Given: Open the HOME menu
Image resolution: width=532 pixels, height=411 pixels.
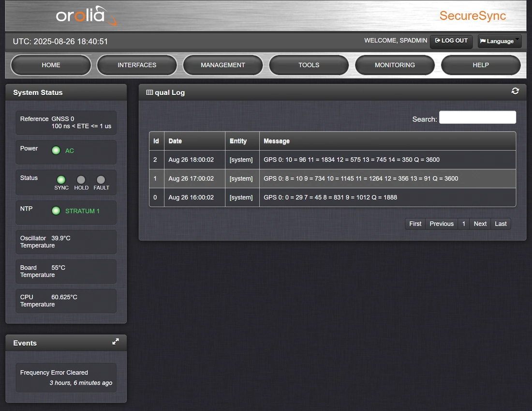Looking at the screenshot, I should pos(51,65).
